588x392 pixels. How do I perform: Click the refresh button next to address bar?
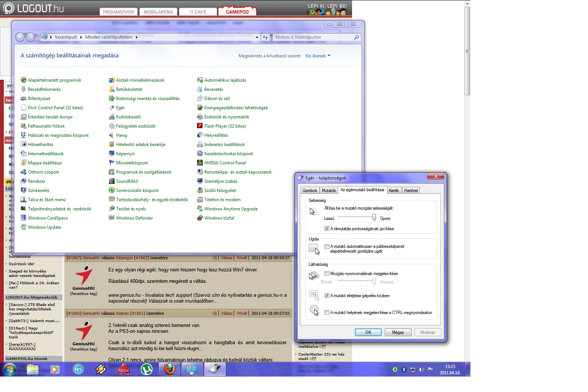(x=265, y=37)
